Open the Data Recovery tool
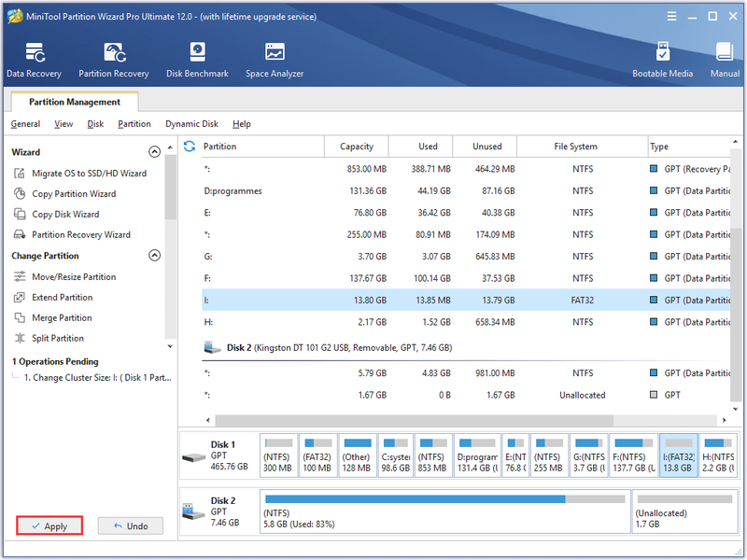The height and width of the screenshot is (560, 747). pyautogui.click(x=34, y=60)
